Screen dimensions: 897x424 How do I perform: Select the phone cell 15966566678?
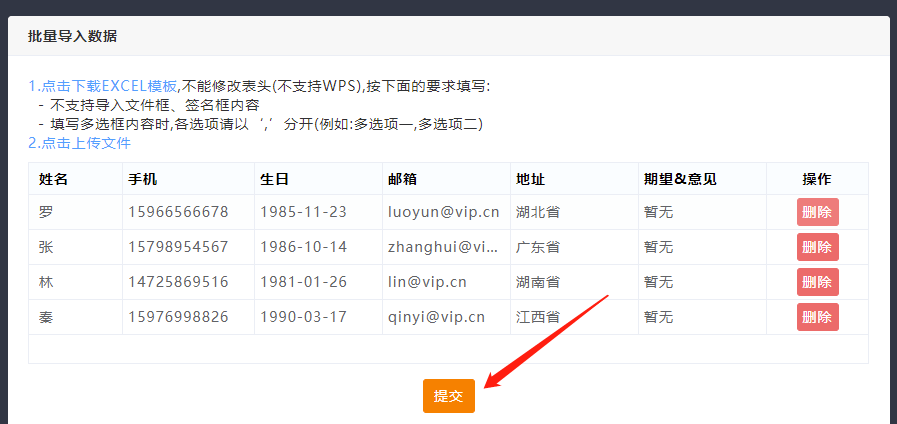tap(178, 212)
